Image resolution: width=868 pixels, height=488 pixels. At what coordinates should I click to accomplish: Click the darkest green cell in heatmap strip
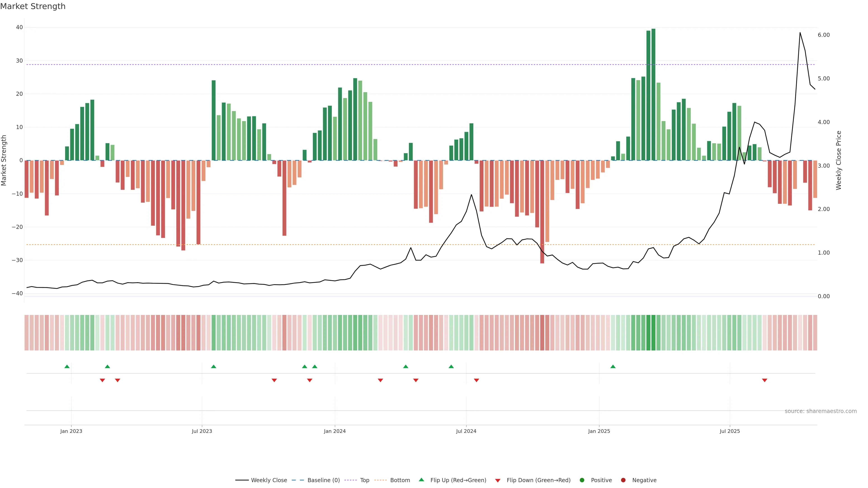pyautogui.click(x=653, y=332)
